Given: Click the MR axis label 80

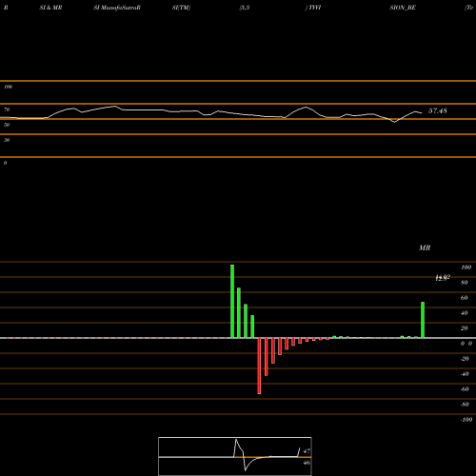Looking at the screenshot, I should (465, 283).
